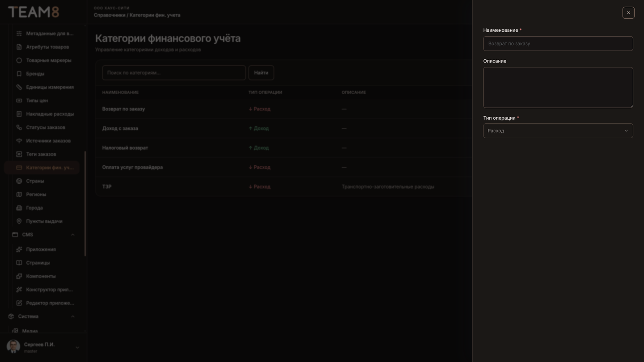Click the Найти button
Image resolution: width=644 pixels, height=362 pixels.
click(x=261, y=73)
